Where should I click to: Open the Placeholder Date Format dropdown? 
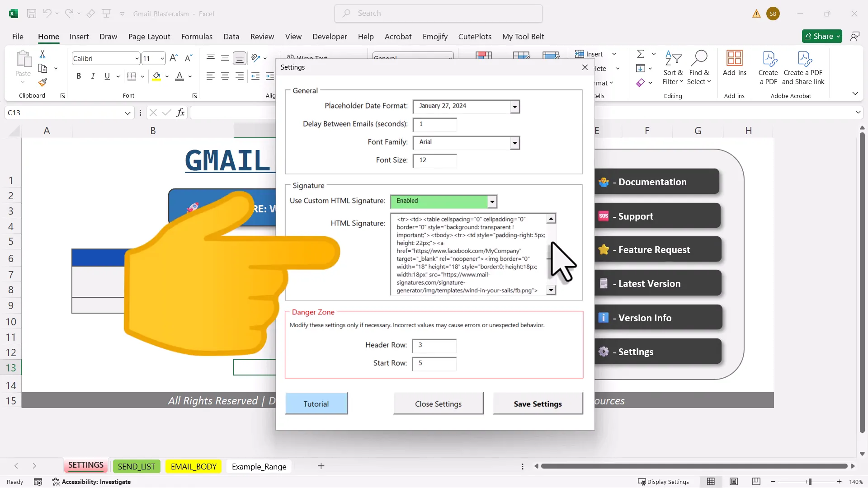pyautogui.click(x=514, y=107)
